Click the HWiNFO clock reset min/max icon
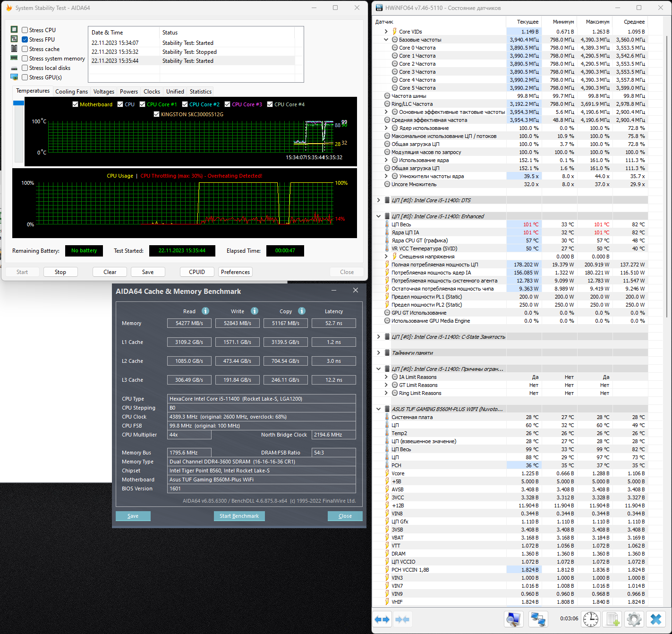This screenshot has height=634, width=672. pyautogui.click(x=591, y=619)
